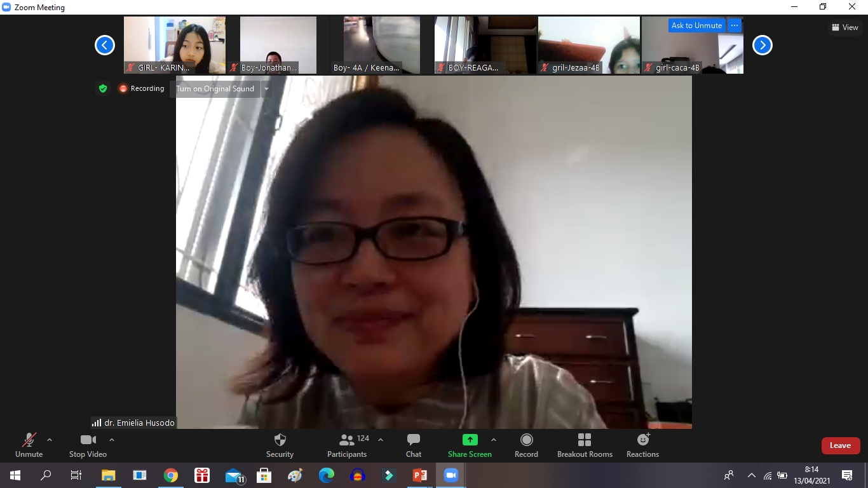Click the red Recording indicator
Screen dimensions: 868x488
(x=142, y=88)
